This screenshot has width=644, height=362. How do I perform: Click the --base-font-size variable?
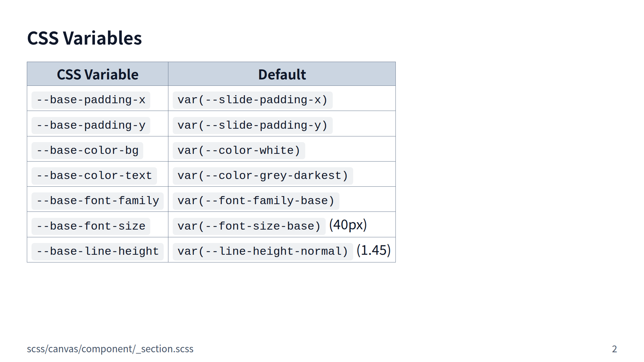(91, 226)
